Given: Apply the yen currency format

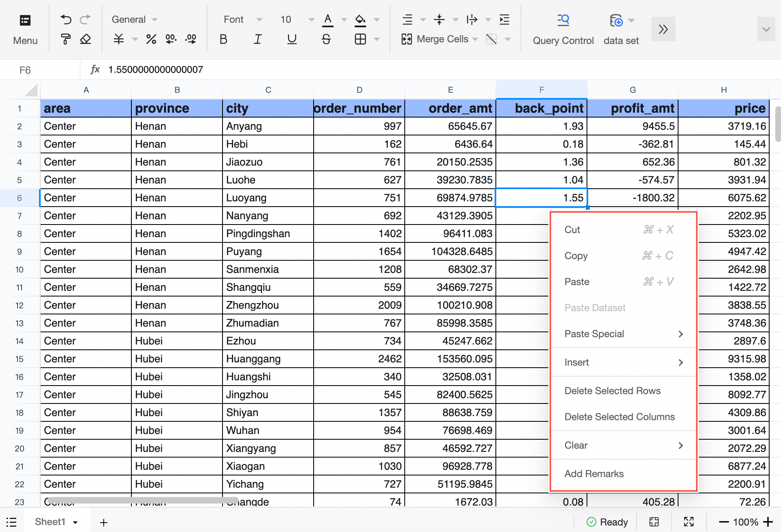Looking at the screenshot, I should tap(119, 39).
